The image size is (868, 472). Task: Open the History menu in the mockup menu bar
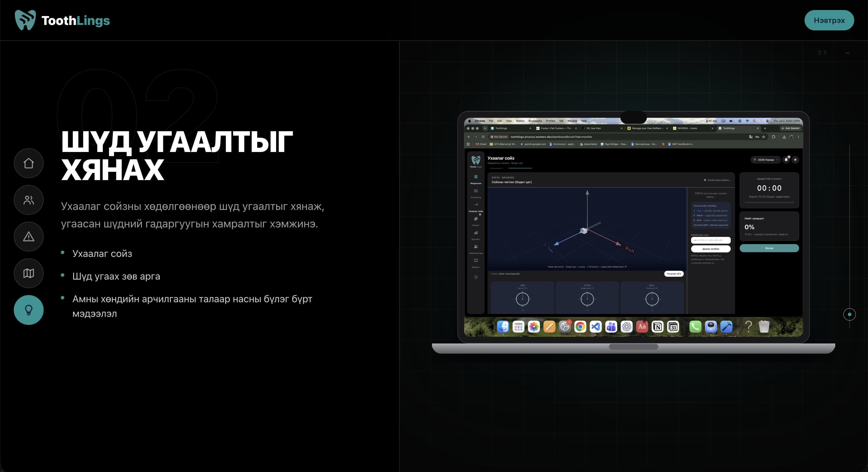(x=520, y=121)
